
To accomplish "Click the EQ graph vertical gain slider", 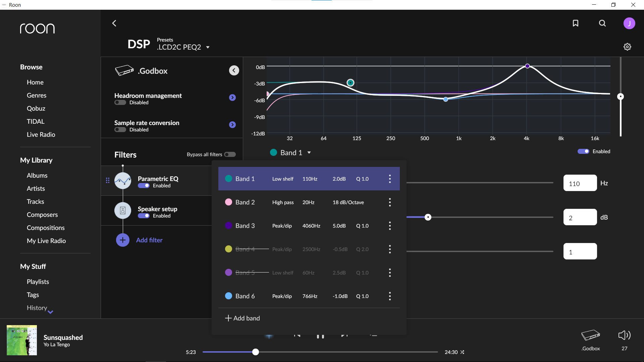I will (621, 97).
